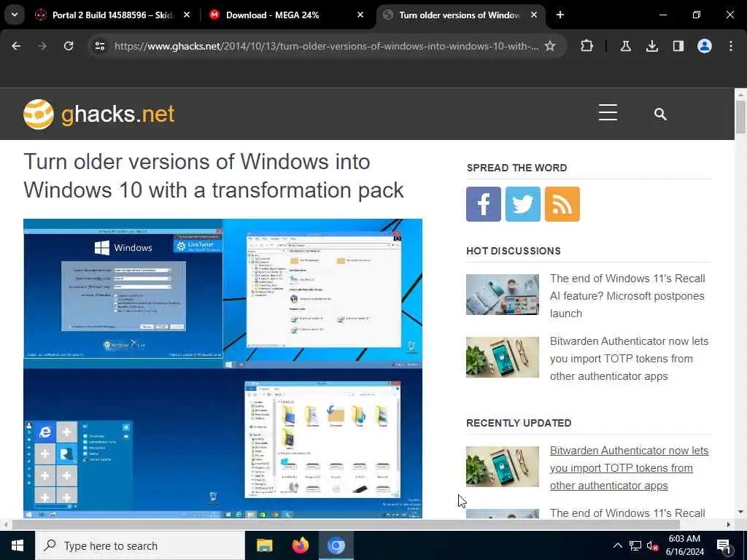Click the taskbar search box

click(x=140, y=545)
